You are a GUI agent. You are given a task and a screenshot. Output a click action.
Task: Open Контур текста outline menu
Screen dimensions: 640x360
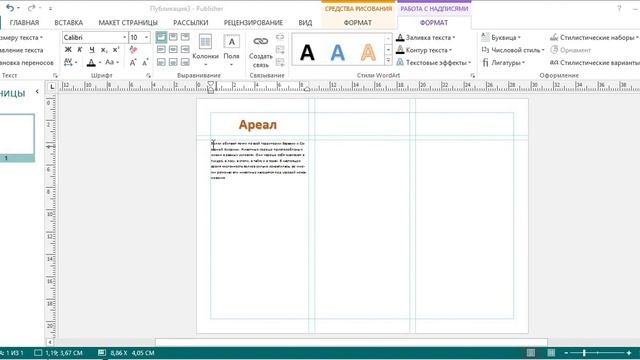(424, 50)
